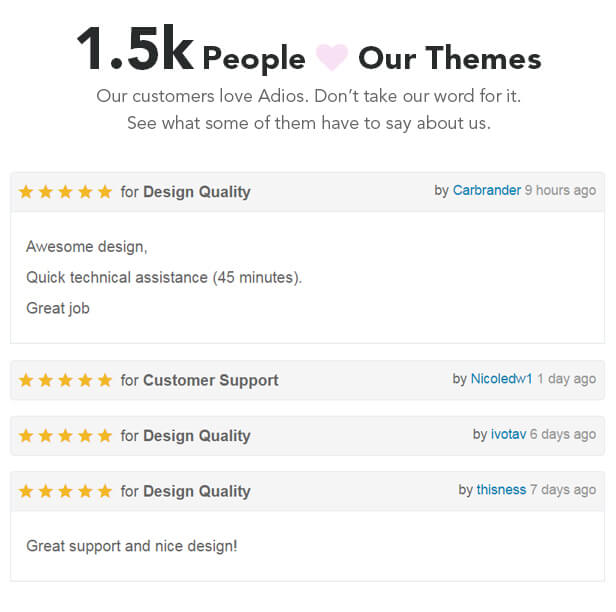Image resolution: width=616 pixels, height=612 pixels.
Task: Click the first star of Carbrander's review
Action: pyautogui.click(x=26, y=192)
